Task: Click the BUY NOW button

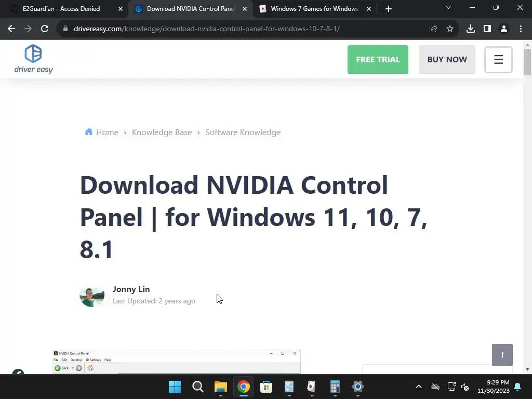Action: [x=447, y=59]
